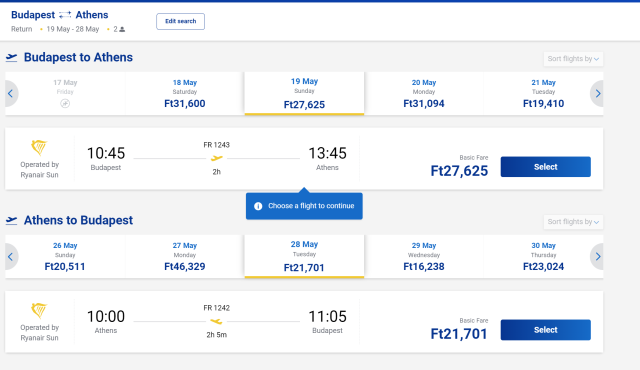This screenshot has height=370, width=640.
Task: Pick the 26 May Sunday Ft20,511 return date
Action: click(65, 257)
